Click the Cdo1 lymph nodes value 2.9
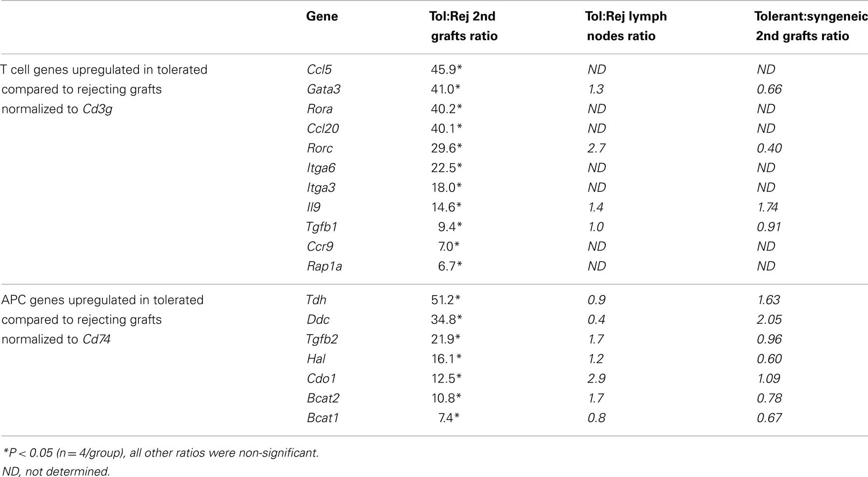 pyautogui.click(x=596, y=379)
